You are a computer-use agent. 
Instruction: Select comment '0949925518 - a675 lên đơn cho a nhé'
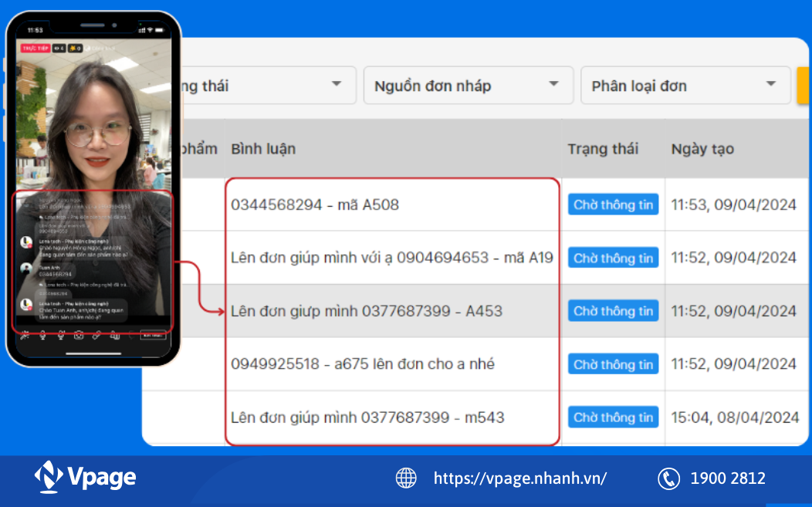pos(363,363)
